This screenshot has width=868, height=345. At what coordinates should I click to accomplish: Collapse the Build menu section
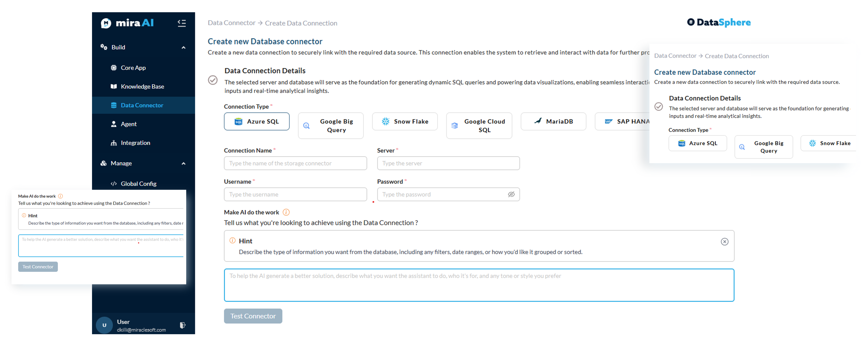[184, 48]
